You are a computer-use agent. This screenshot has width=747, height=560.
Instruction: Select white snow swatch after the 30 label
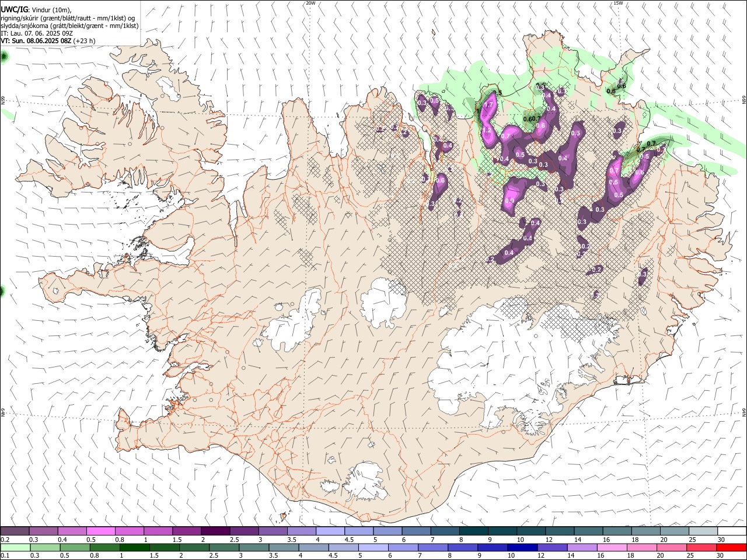732,531
